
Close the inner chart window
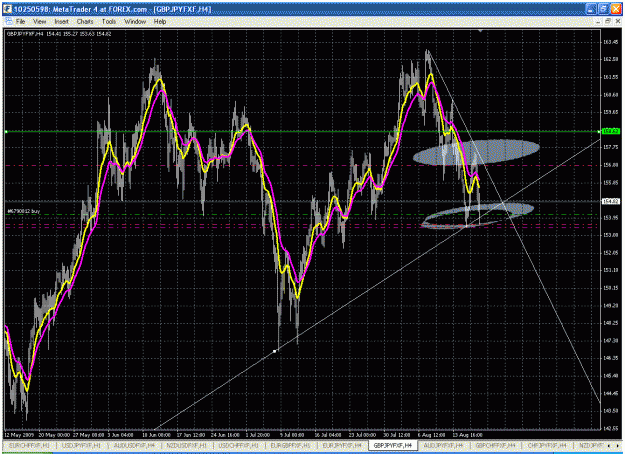click(x=617, y=22)
